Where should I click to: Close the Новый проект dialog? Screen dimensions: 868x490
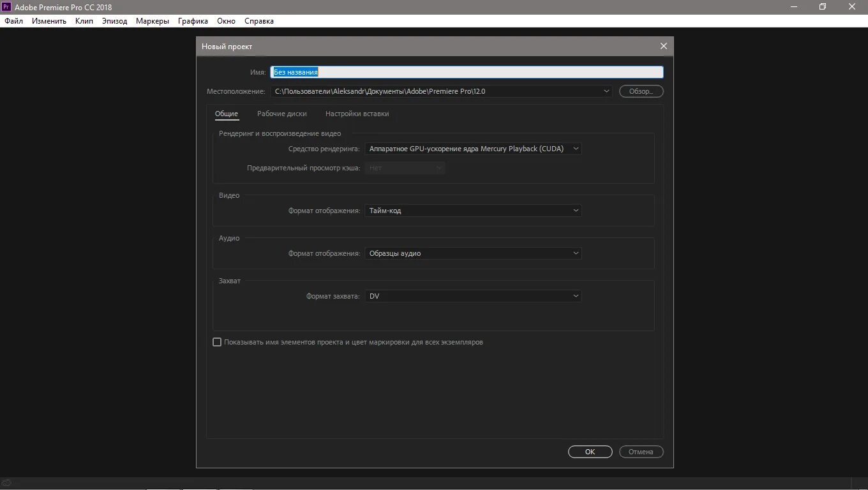click(x=664, y=46)
